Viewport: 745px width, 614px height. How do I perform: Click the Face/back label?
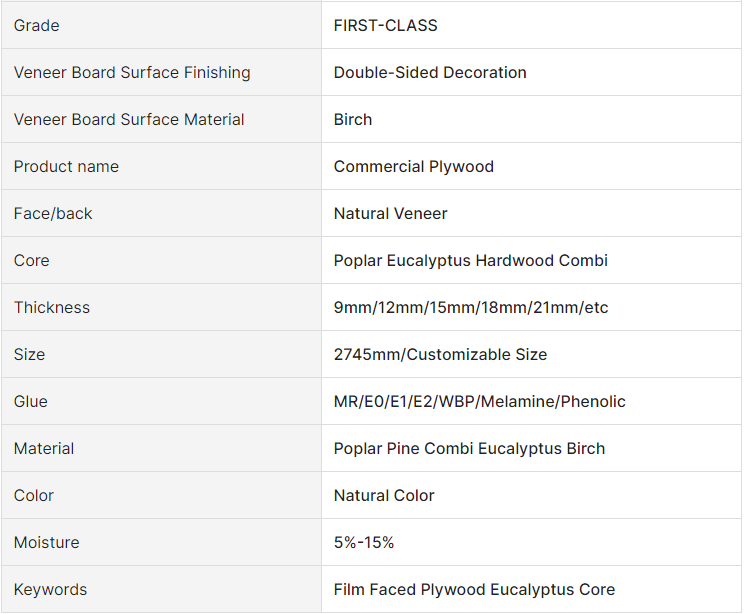tap(53, 214)
